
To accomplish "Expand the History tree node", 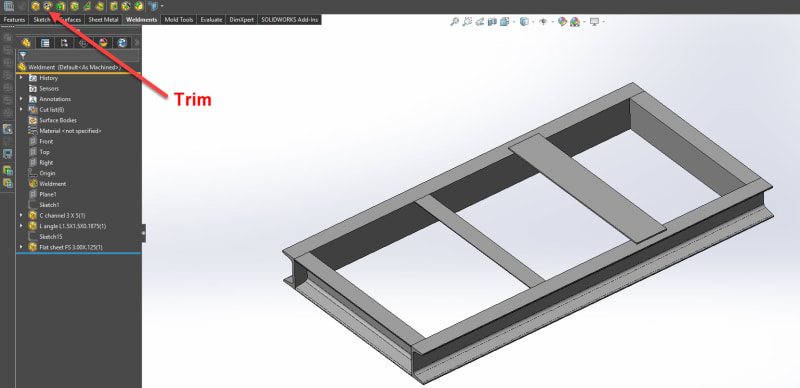I will [x=21, y=78].
